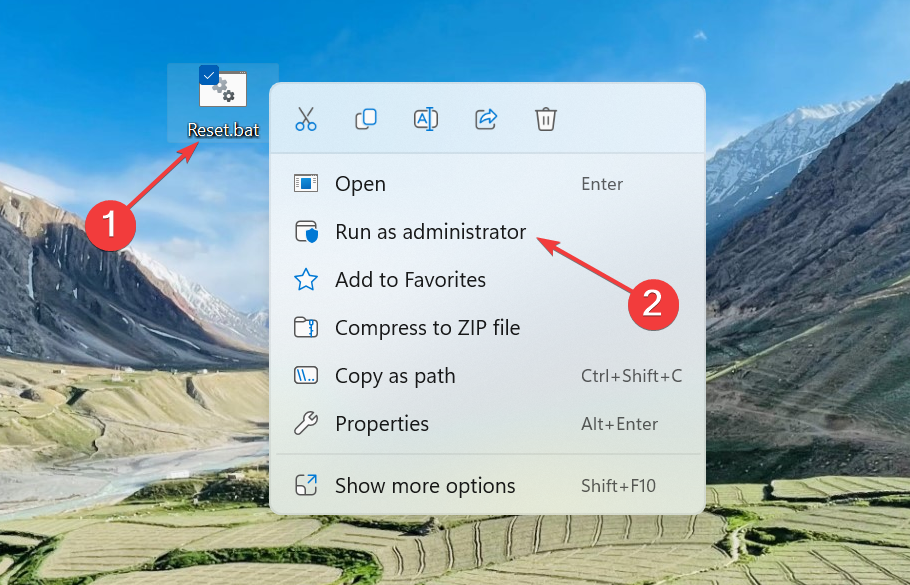Image resolution: width=910 pixels, height=585 pixels.
Task: Click the Rename icon
Action: pyautogui.click(x=426, y=119)
